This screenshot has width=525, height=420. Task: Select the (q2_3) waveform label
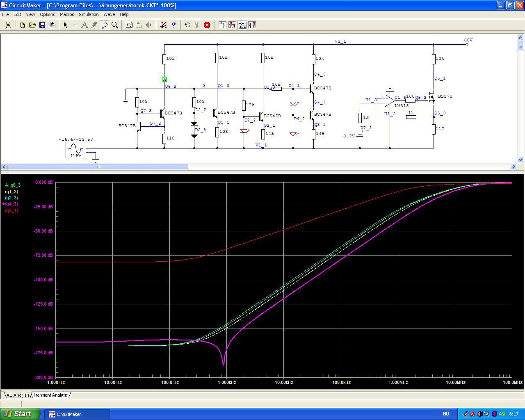pos(11,198)
